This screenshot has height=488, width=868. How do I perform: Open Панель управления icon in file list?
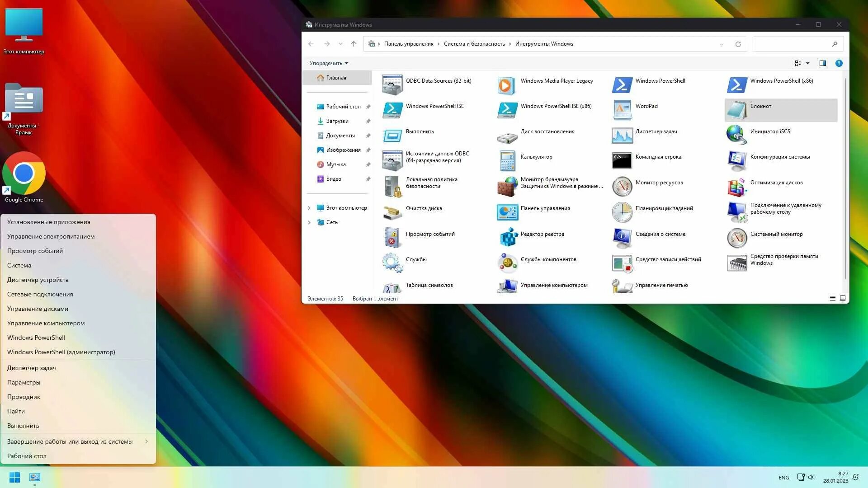(x=507, y=212)
